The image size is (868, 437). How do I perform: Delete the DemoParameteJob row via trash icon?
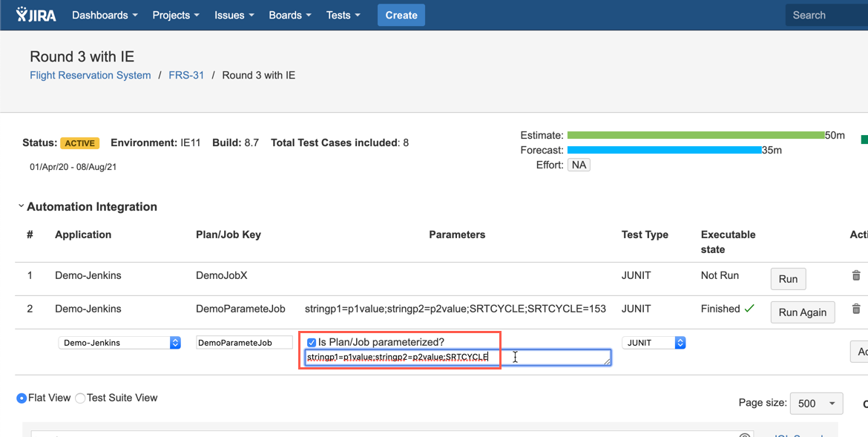[x=856, y=309]
